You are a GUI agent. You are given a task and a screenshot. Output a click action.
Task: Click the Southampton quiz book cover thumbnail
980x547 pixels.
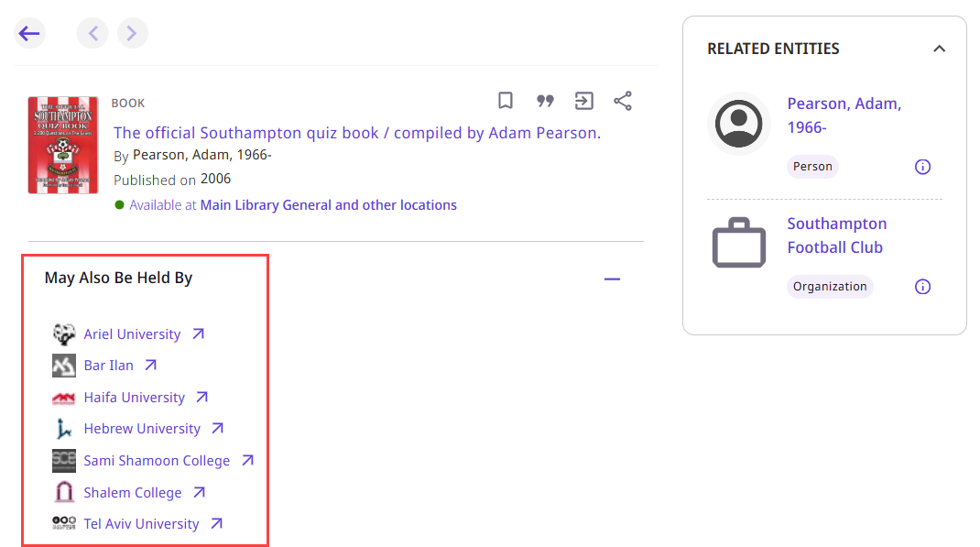click(x=62, y=145)
